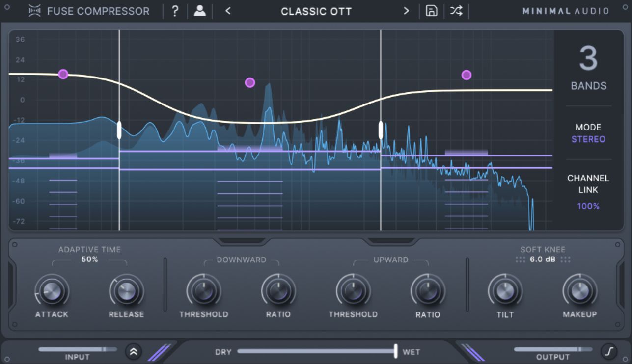Click the MAKEUP knob
This screenshot has height=364, width=632.
coord(579,291)
